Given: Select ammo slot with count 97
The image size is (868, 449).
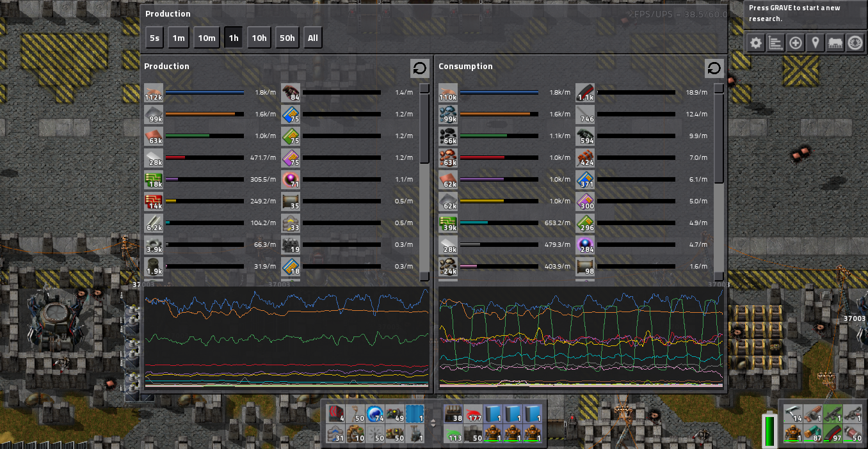Looking at the screenshot, I should click(833, 433).
